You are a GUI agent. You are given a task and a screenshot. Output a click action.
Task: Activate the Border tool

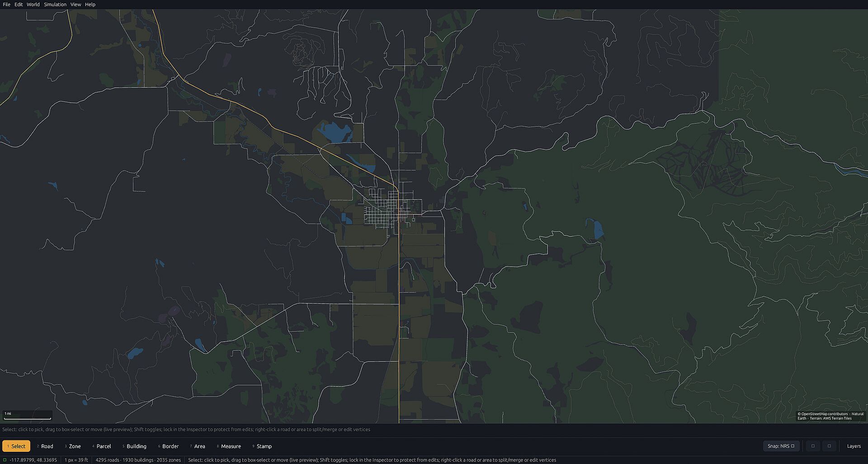(x=168, y=446)
